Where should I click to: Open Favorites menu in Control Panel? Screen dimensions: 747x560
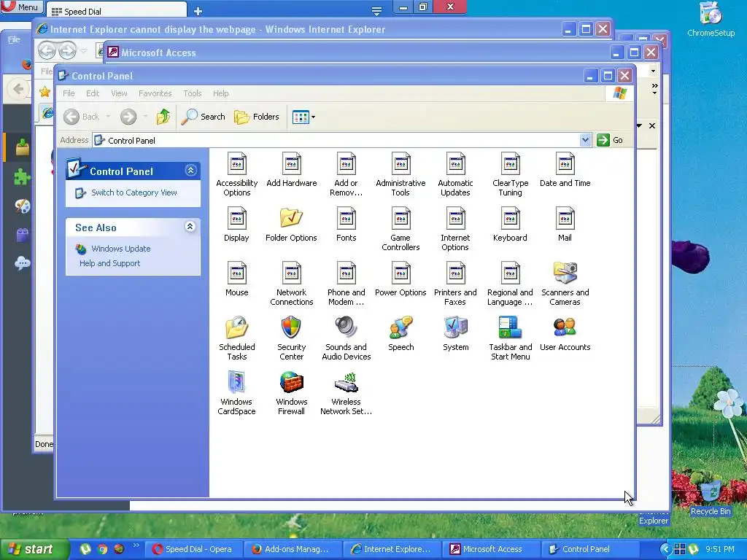pyautogui.click(x=155, y=93)
